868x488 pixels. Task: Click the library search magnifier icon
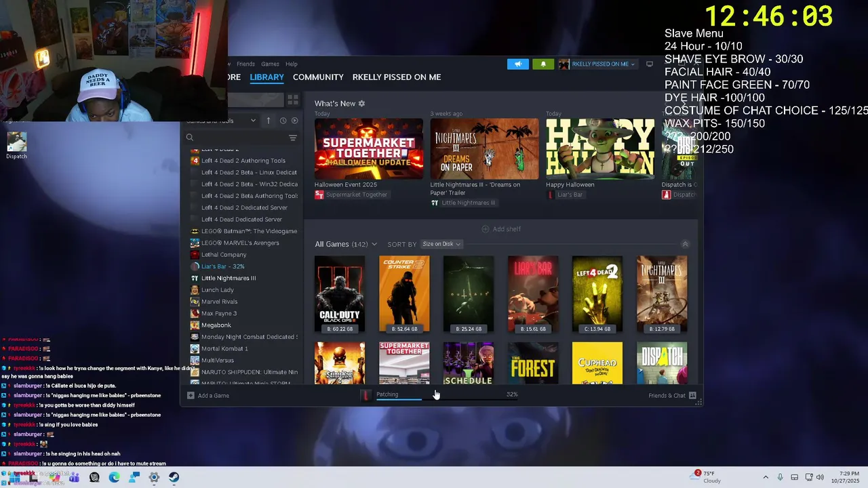point(190,138)
